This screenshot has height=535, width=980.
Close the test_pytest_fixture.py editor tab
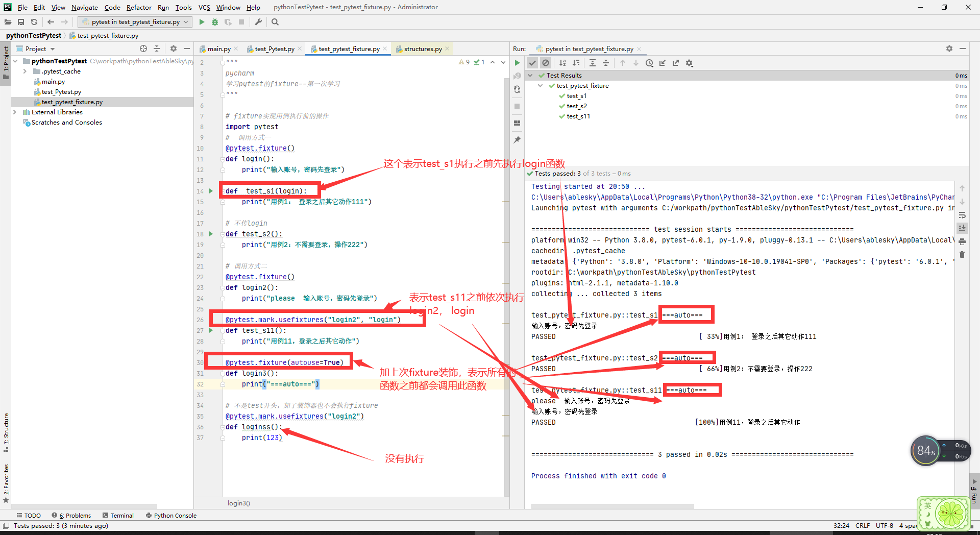pos(385,49)
